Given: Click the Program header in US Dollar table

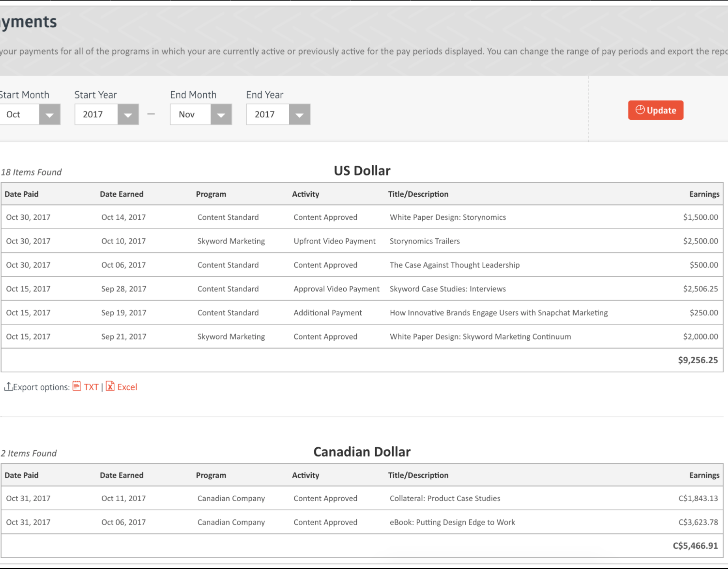Looking at the screenshot, I should point(211,194).
